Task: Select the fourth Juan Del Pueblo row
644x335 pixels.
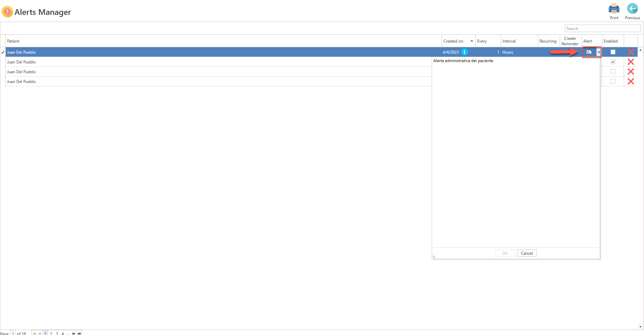Action: [x=219, y=81]
